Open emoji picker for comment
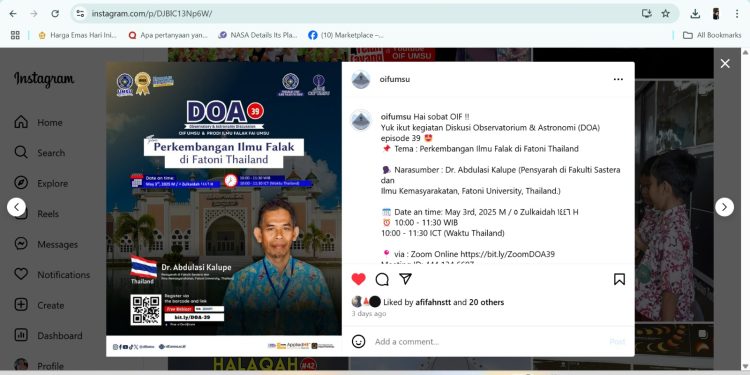Viewport: 750px width, 375px height. click(x=358, y=341)
